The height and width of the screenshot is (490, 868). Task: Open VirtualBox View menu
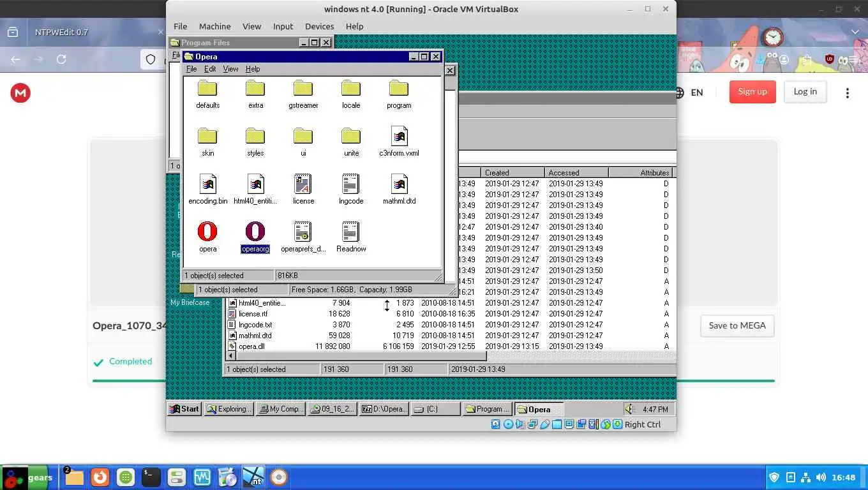(251, 26)
